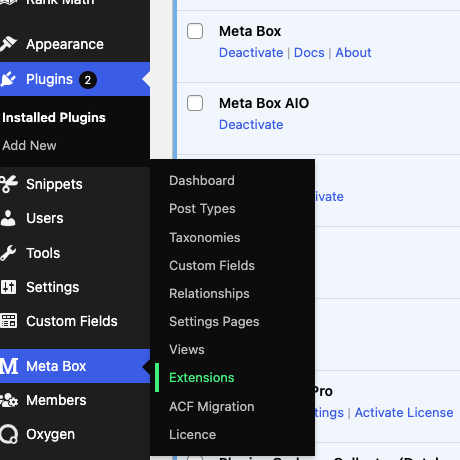Click the Custom Fields table icon

8,321
